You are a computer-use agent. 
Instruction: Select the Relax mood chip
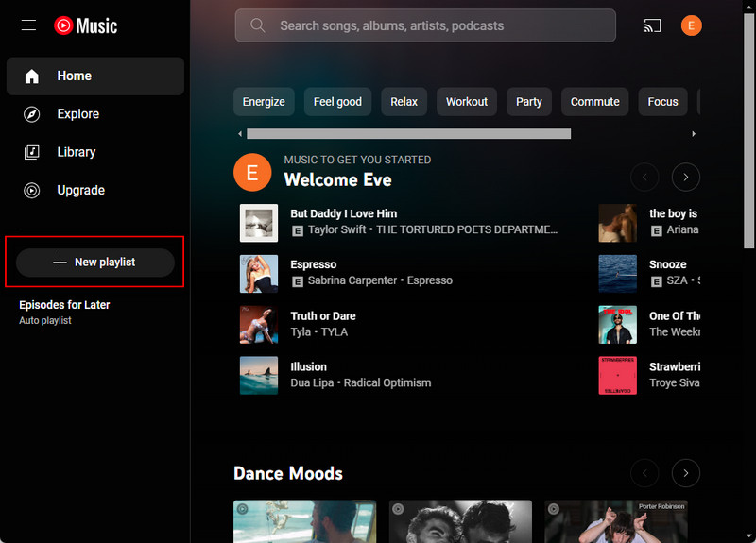click(404, 102)
